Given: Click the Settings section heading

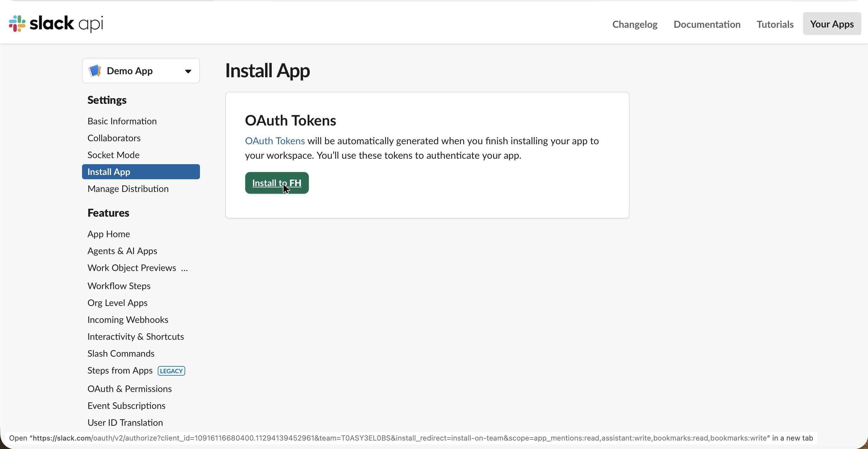Looking at the screenshot, I should (x=107, y=100).
